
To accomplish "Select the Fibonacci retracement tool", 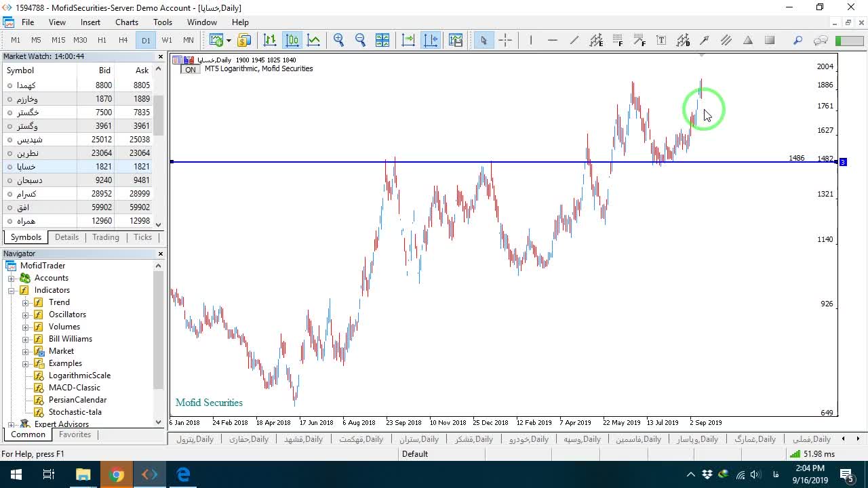I will click(618, 40).
